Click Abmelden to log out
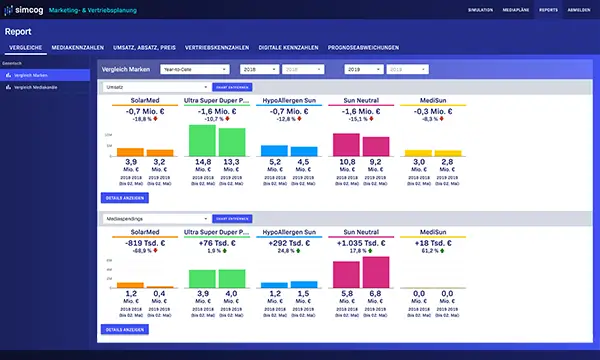600x360 pixels. 579,10
